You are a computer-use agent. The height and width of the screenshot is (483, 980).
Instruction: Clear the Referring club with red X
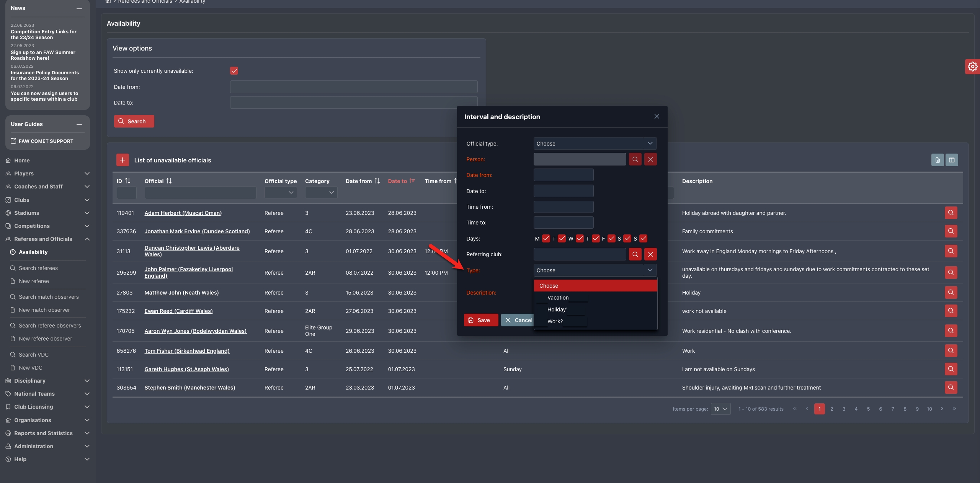coord(650,254)
